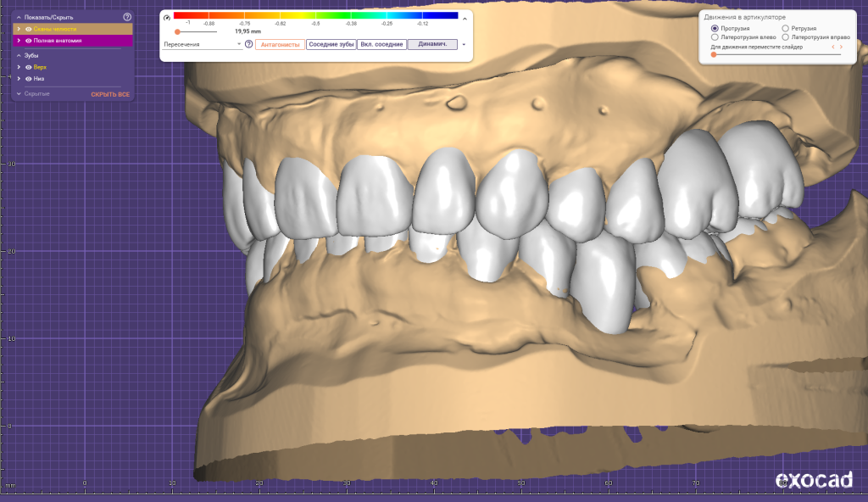Toggle the Низ teeth eye icon

pos(28,79)
